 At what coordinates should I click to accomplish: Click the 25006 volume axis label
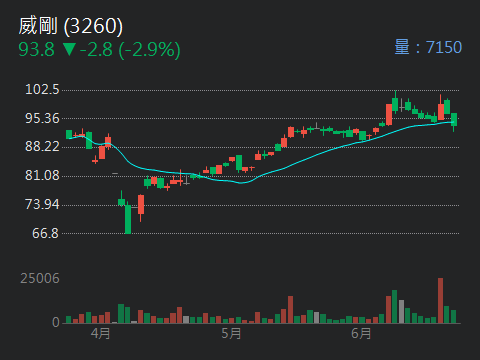[x=40, y=278]
